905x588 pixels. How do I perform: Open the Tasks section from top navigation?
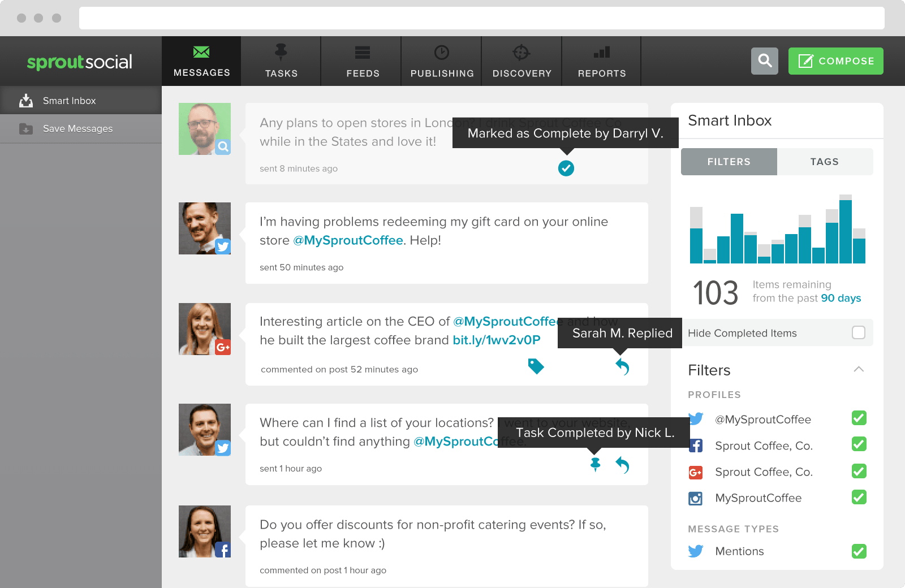point(281,60)
